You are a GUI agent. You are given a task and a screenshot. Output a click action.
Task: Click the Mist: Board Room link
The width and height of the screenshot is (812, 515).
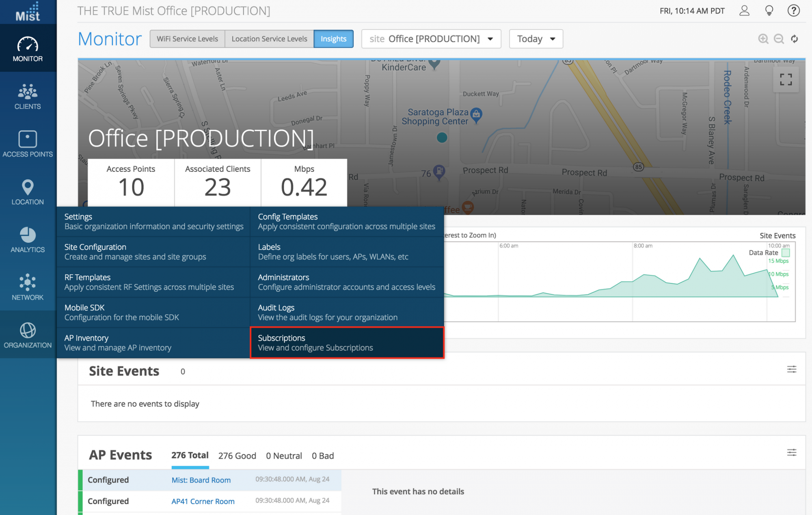pyautogui.click(x=201, y=480)
